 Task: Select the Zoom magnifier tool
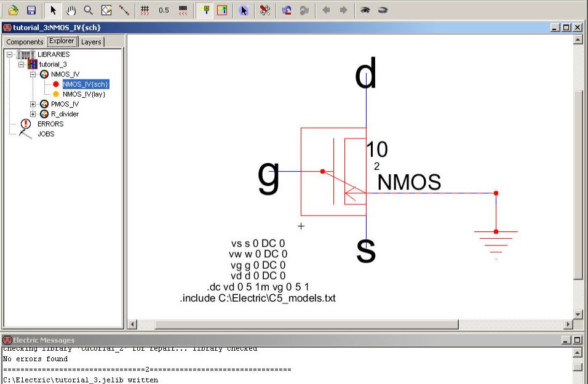[x=88, y=10]
